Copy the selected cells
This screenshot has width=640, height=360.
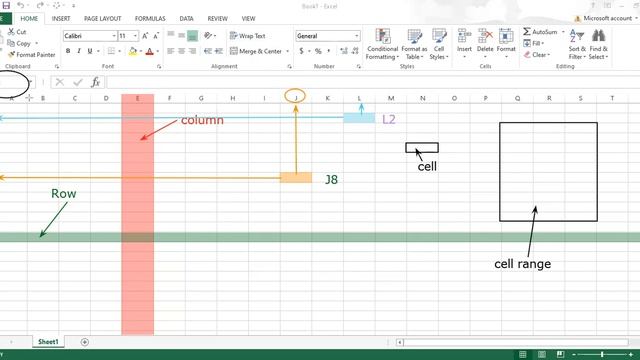19,43
